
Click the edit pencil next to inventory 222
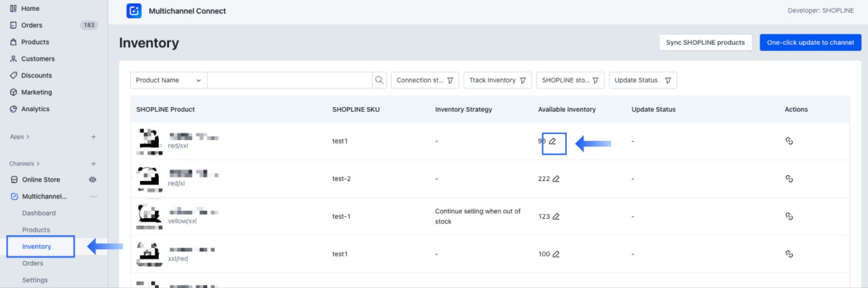[x=556, y=179]
